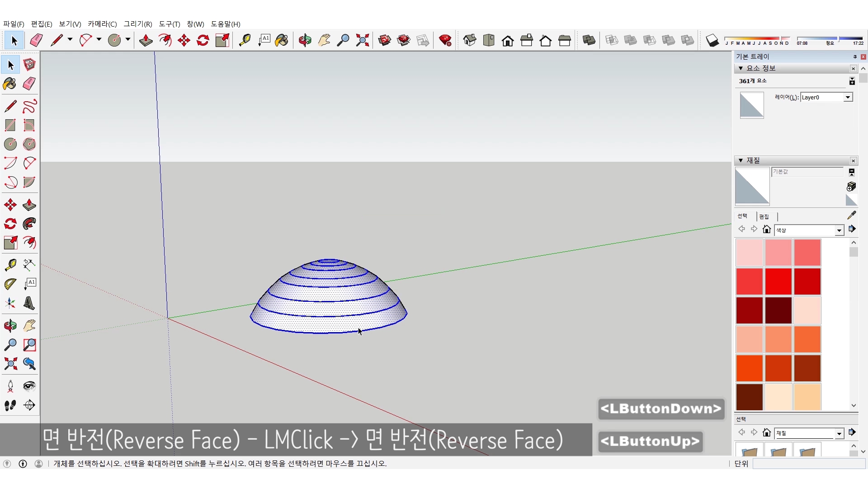Collapse the 요소 정보 panel

tap(741, 68)
